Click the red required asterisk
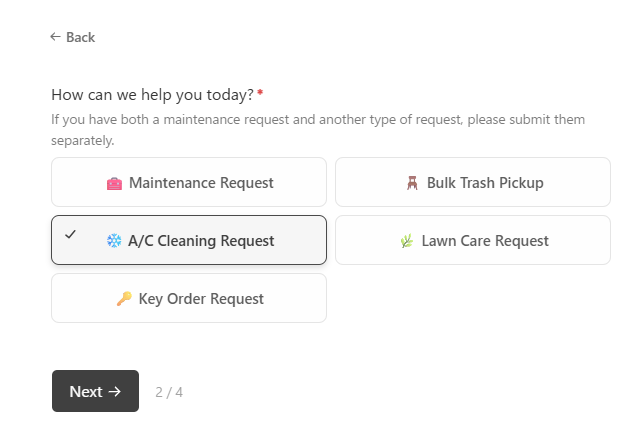The width and height of the screenshot is (644, 439). pos(260,94)
